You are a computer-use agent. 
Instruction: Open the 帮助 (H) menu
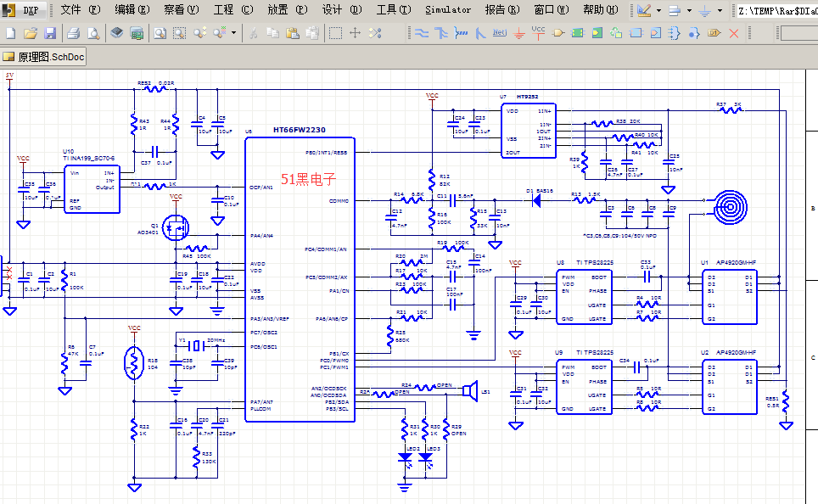coord(601,10)
